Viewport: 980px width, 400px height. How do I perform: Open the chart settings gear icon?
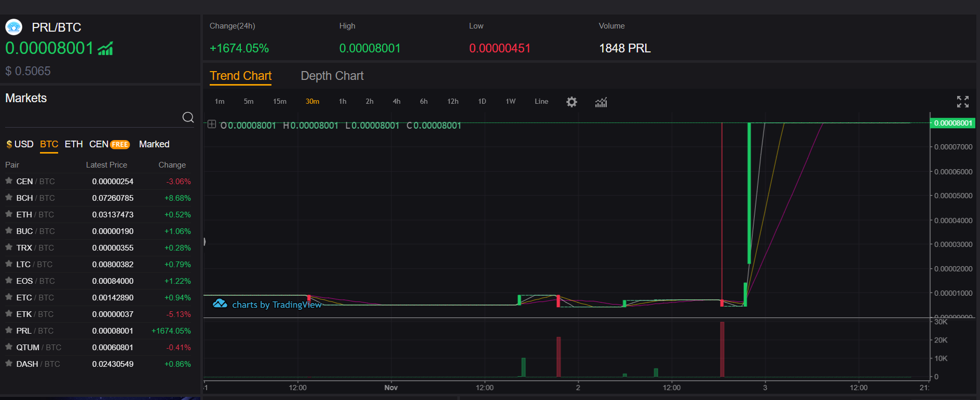coord(571,102)
